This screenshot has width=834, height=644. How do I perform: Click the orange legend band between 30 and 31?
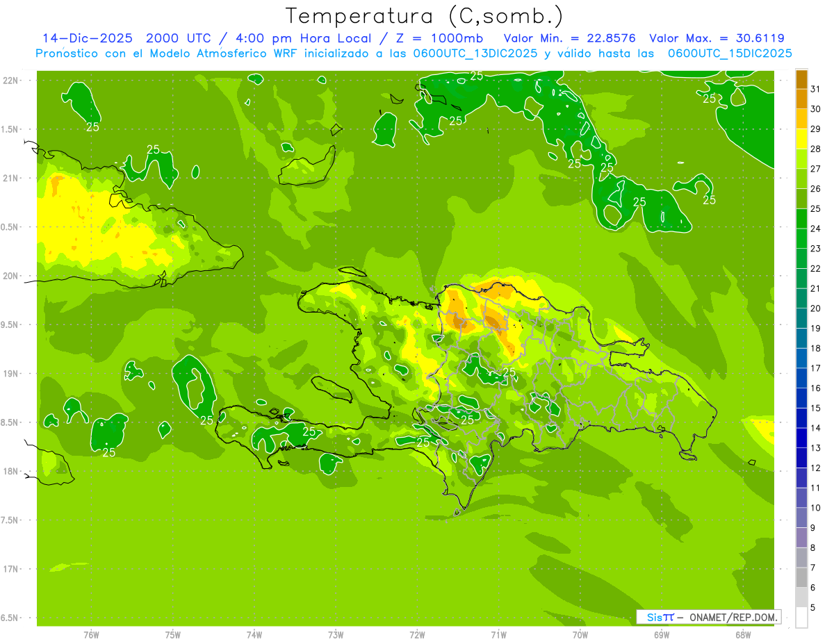(801, 99)
